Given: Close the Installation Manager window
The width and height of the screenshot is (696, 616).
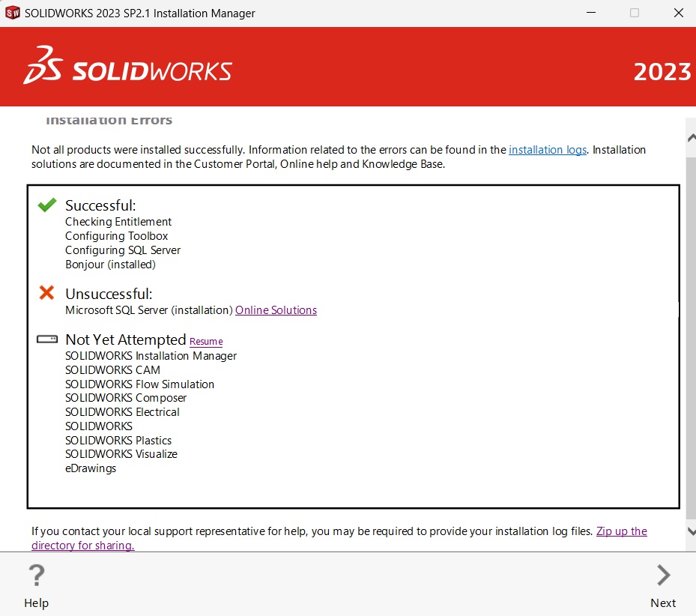Looking at the screenshot, I should tap(679, 13).
